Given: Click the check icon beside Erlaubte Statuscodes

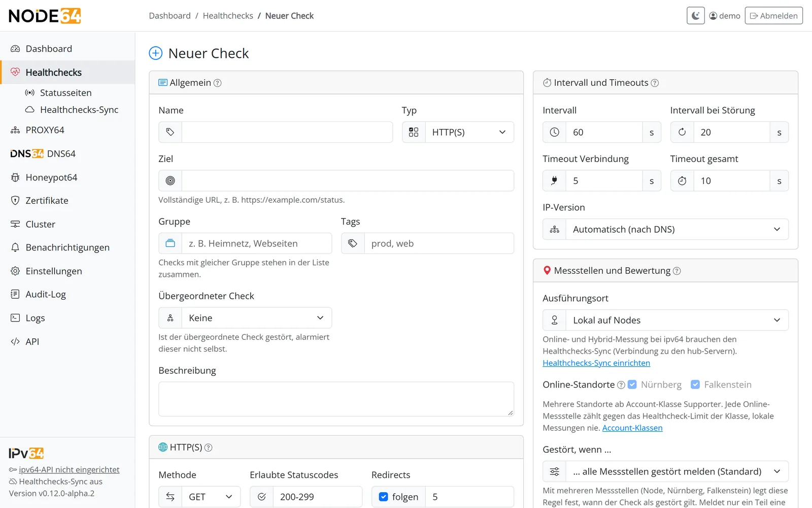Looking at the screenshot, I should [x=261, y=497].
